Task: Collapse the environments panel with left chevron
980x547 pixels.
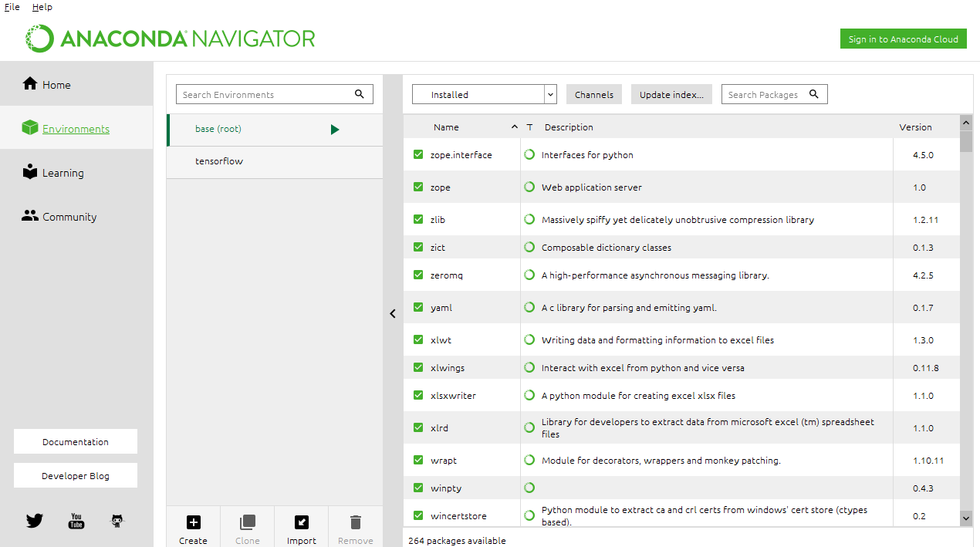Action: (393, 314)
